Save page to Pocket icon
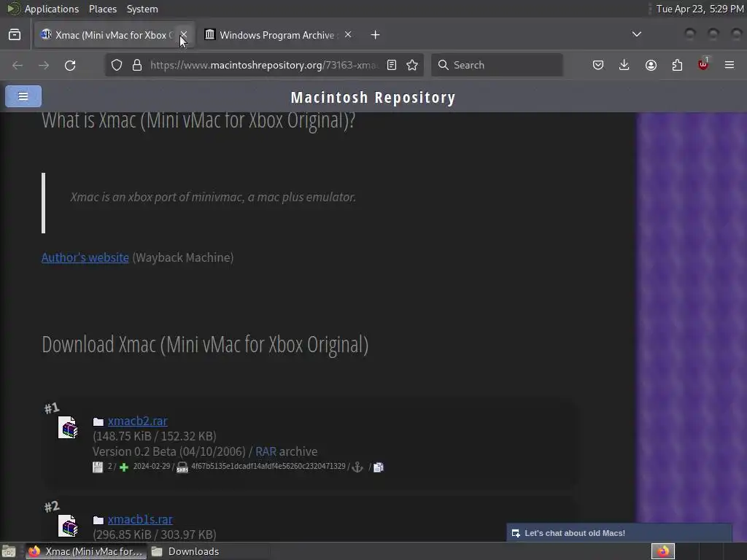The width and height of the screenshot is (747, 560). pos(598,65)
